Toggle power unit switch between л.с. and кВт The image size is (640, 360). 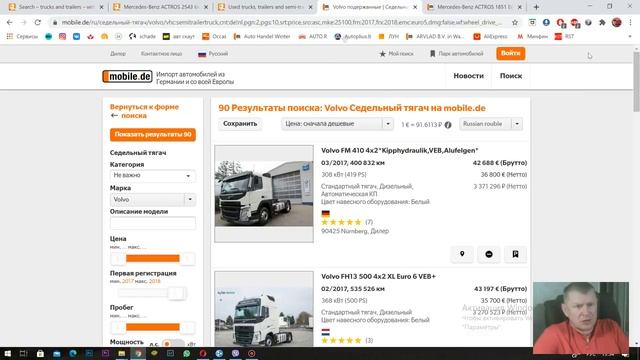173,344
